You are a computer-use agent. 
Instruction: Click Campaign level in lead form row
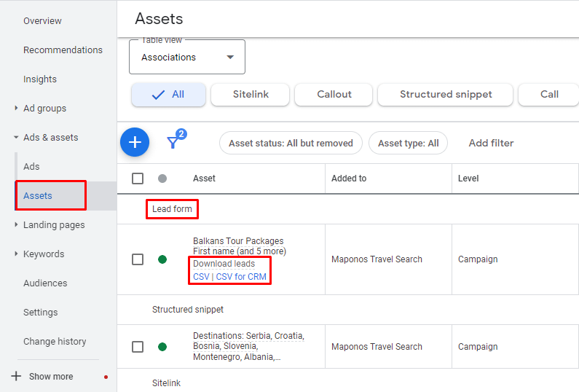coord(478,259)
